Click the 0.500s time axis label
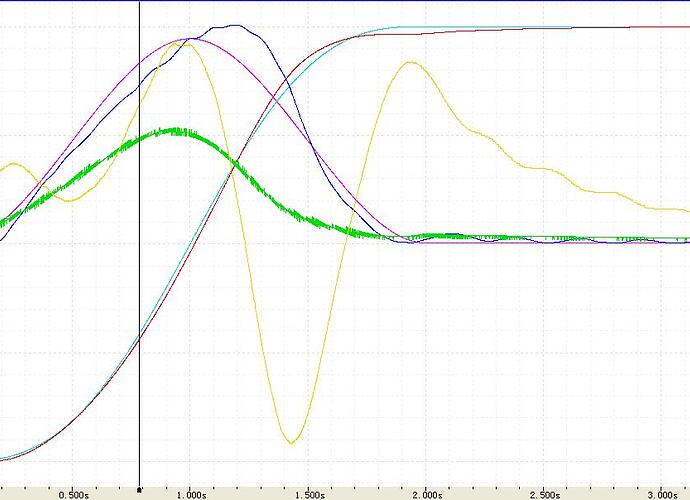Screen dimensions: 690x500 [74, 496]
